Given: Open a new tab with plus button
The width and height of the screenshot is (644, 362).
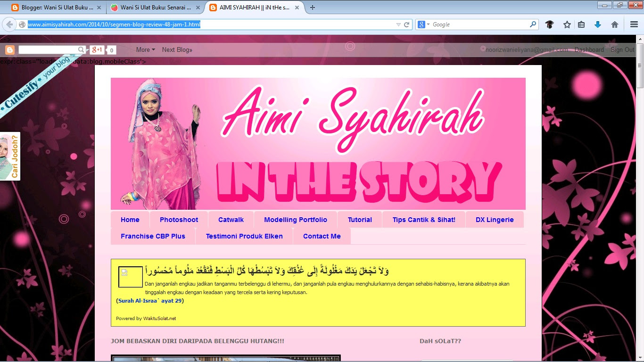Looking at the screenshot, I should [x=312, y=8].
